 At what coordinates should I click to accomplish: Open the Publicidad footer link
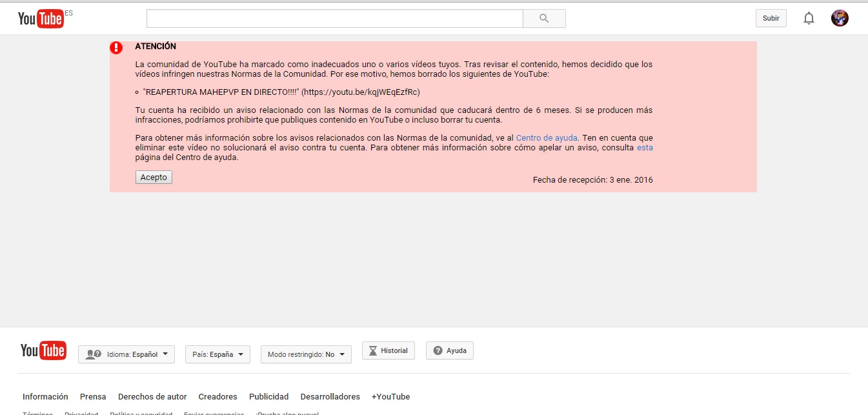269,397
